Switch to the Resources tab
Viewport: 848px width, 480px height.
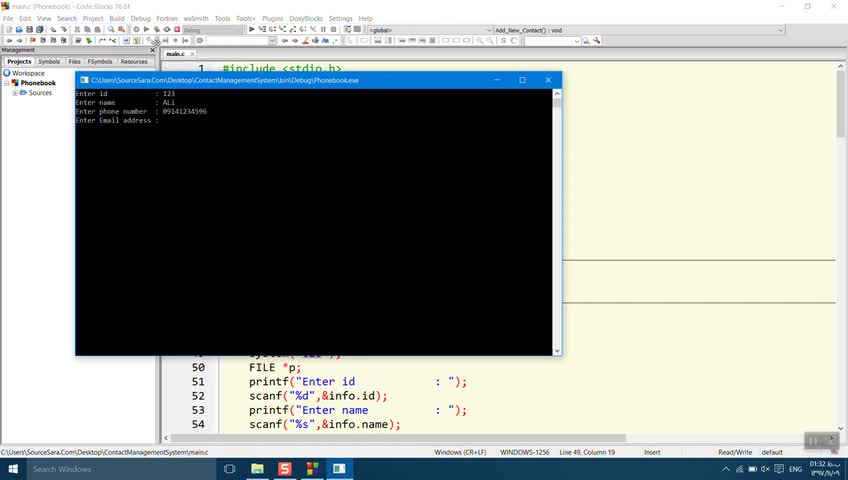[134, 62]
